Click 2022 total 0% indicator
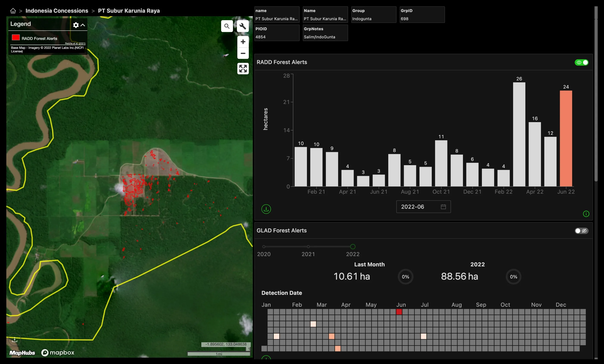Viewport: 604px width, 364px height. (x=513, y=277)
